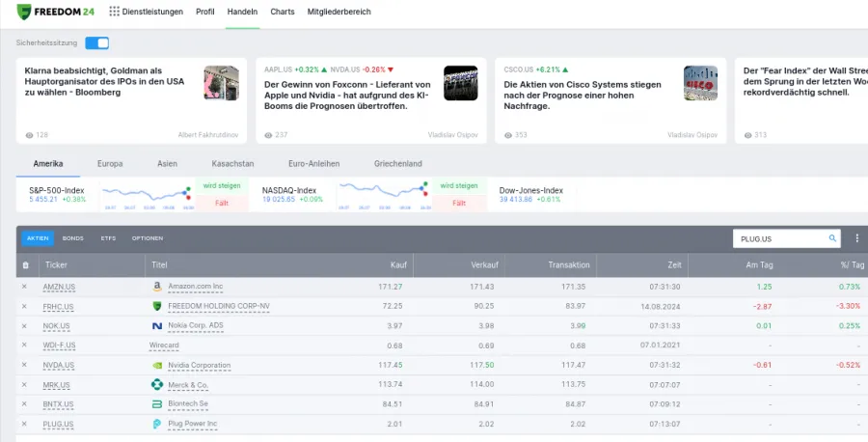Image resolution: width=868 pixels, height=442 pixels.
Task: Click the Amazon logo icon
Action: click(157, 287)
